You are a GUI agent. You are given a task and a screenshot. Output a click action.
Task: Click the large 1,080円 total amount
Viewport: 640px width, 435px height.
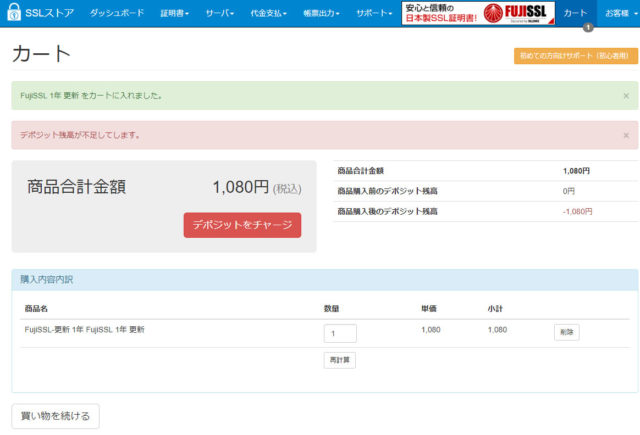coord(240,187)
